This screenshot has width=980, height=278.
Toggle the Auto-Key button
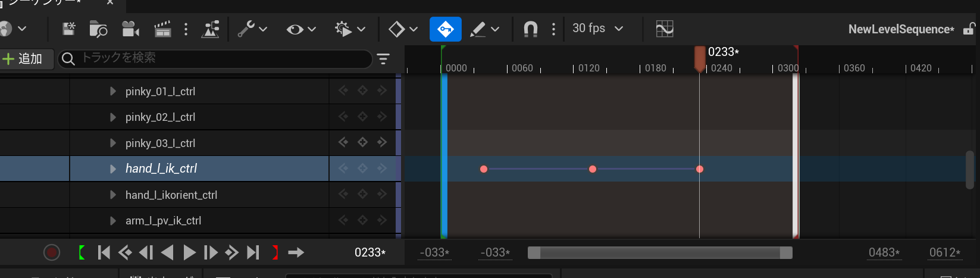[x=445, y=29]
